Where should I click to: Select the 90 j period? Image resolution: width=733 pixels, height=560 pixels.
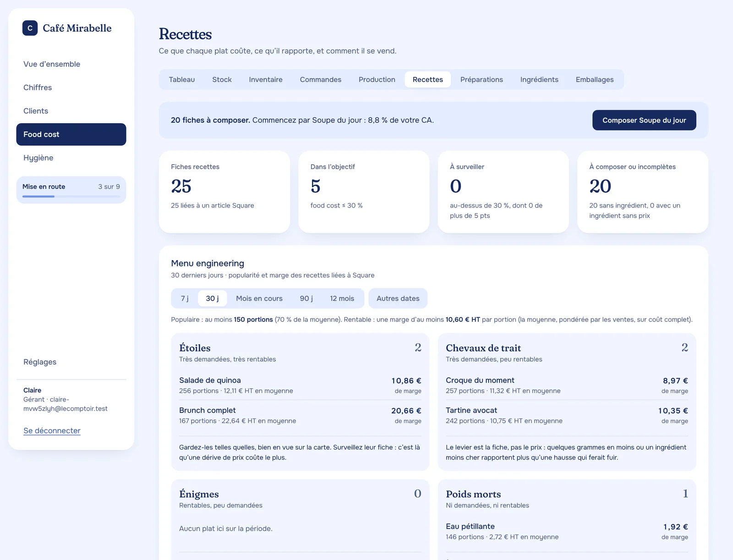(x=306, y=298)
